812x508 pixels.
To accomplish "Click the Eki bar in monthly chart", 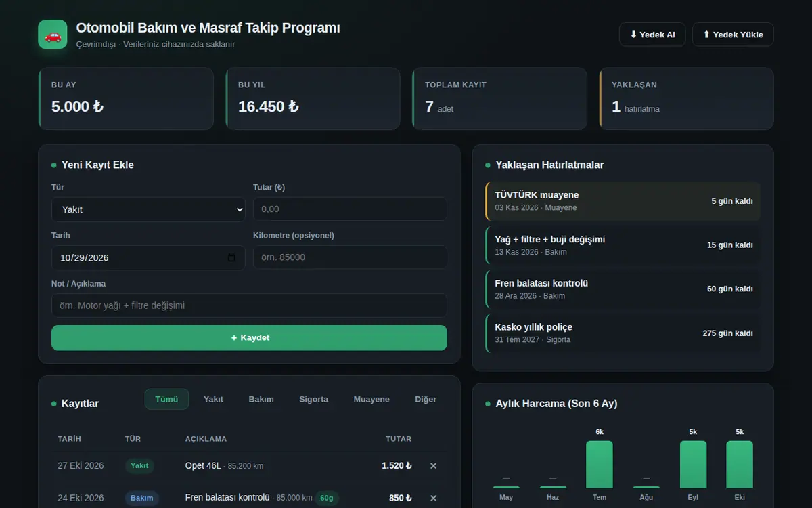I will tap(740, 465).
